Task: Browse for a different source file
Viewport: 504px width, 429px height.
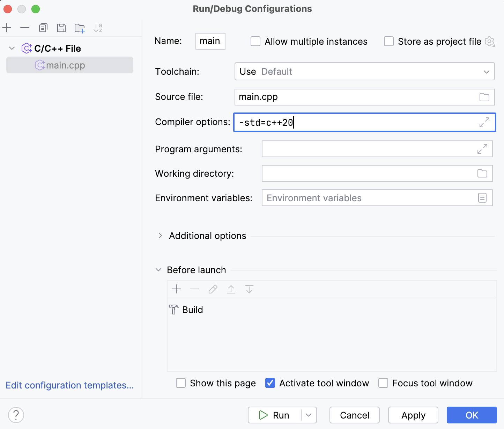Action: 484,97
